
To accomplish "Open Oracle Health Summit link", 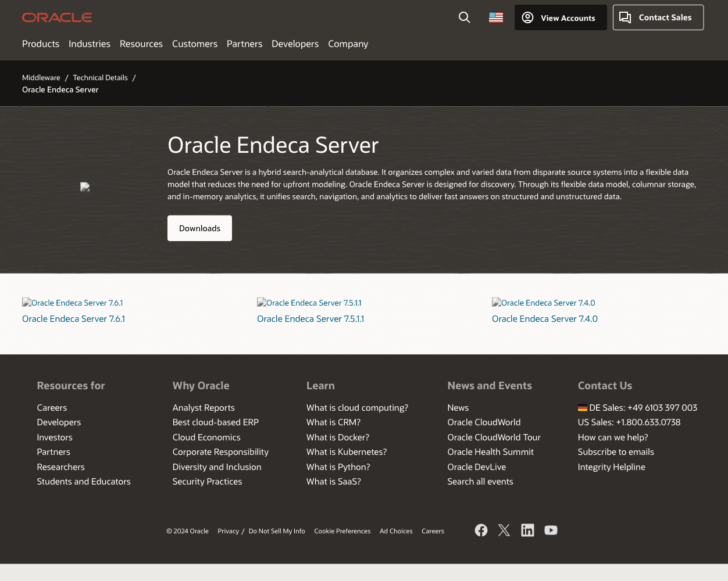I will pos(490,451).
